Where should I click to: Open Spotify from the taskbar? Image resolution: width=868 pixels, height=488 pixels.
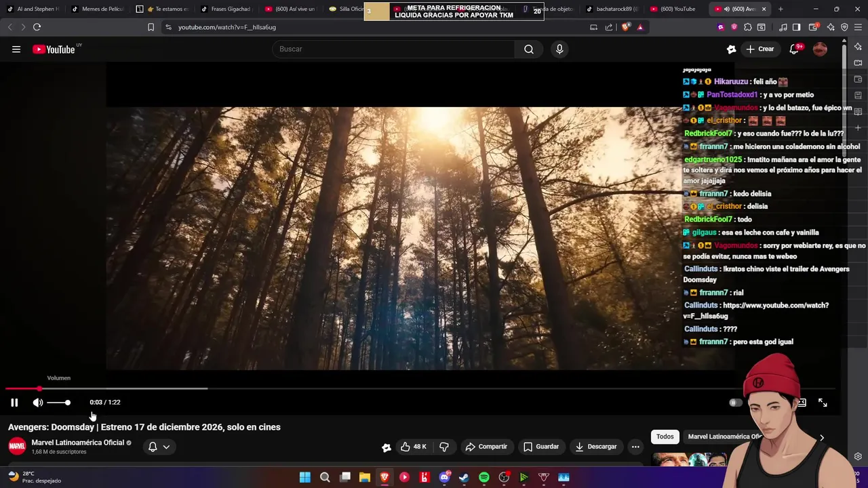[x=484, y=477]
